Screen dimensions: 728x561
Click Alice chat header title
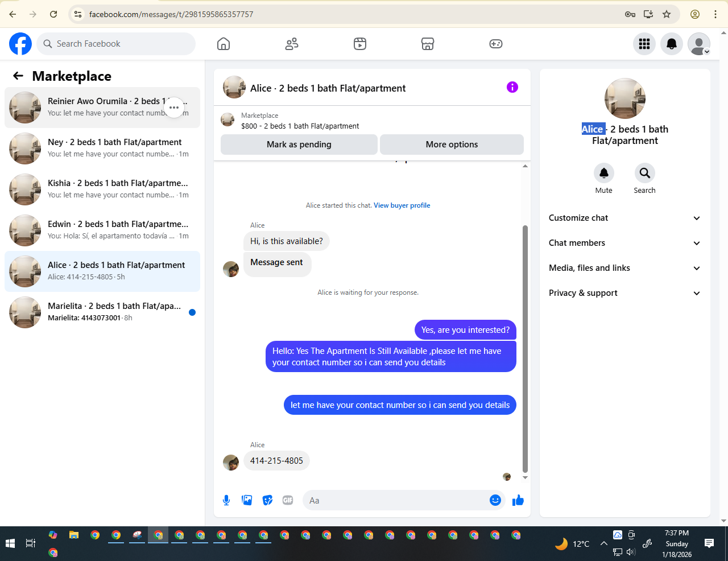[328, 88]
